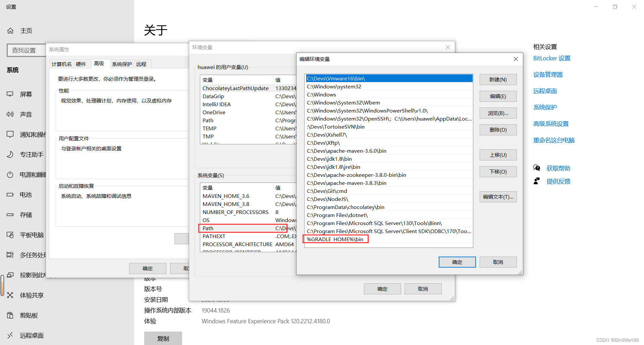Open the 远程桌面 remote desktop sidebar icon
The image size is (644, 345).
(x=10, y=335)
